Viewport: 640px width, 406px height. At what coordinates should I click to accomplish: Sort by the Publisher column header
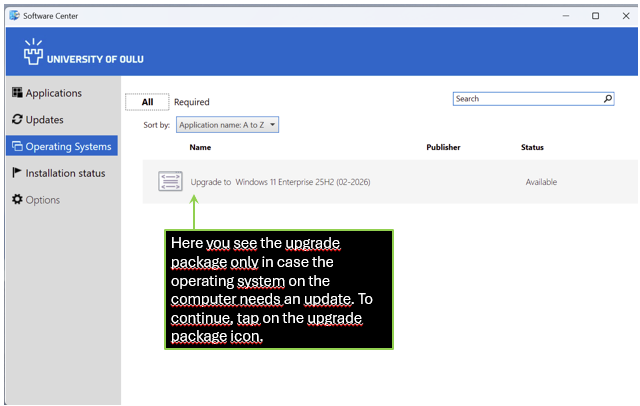pyautogui.click(x=443, y=147)
